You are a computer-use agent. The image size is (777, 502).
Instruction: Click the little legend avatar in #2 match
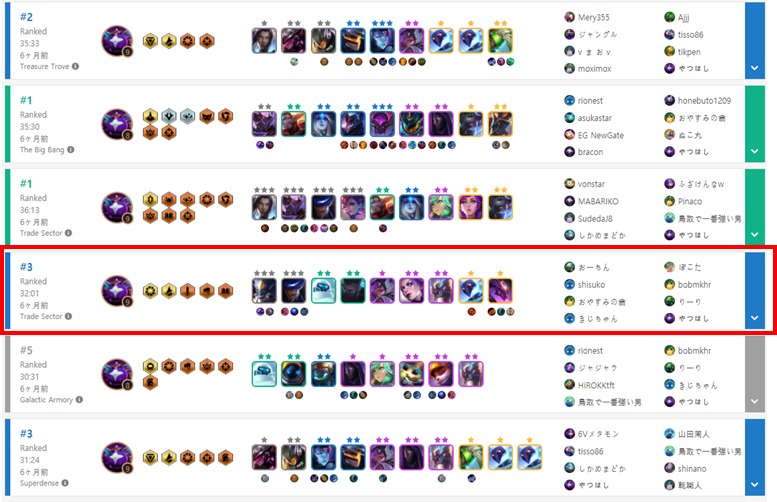(117, 41)
